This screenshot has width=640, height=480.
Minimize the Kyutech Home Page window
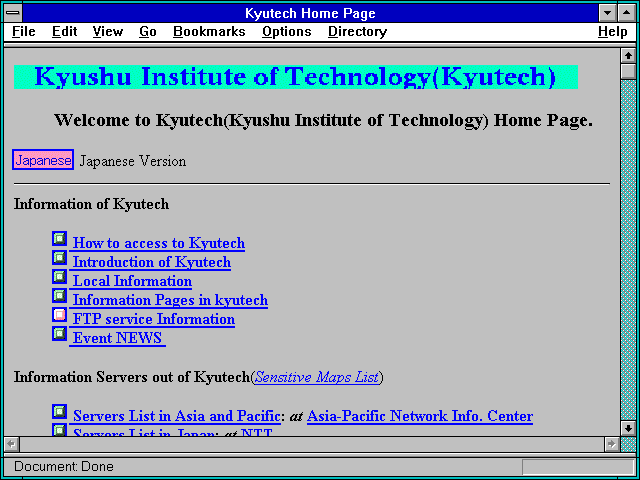(607, 13)
